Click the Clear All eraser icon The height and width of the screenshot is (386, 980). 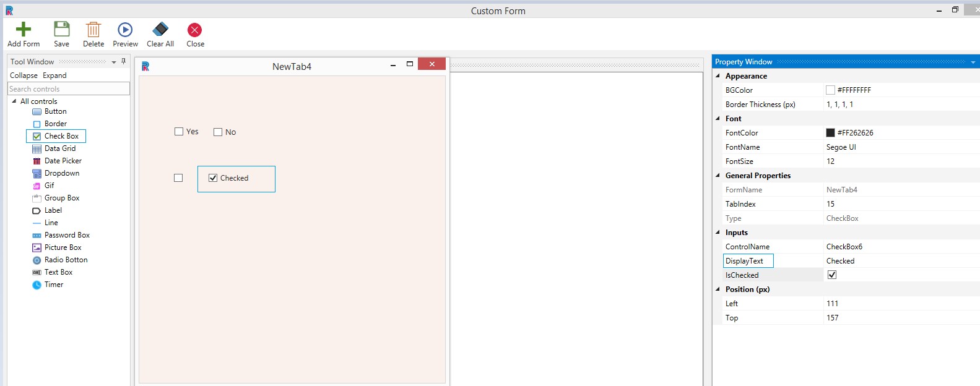point(160,30)
